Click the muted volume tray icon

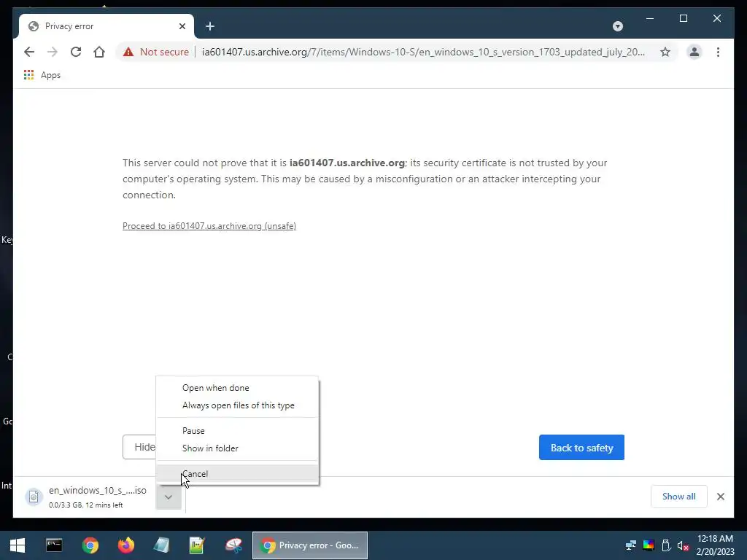(683, 545)
